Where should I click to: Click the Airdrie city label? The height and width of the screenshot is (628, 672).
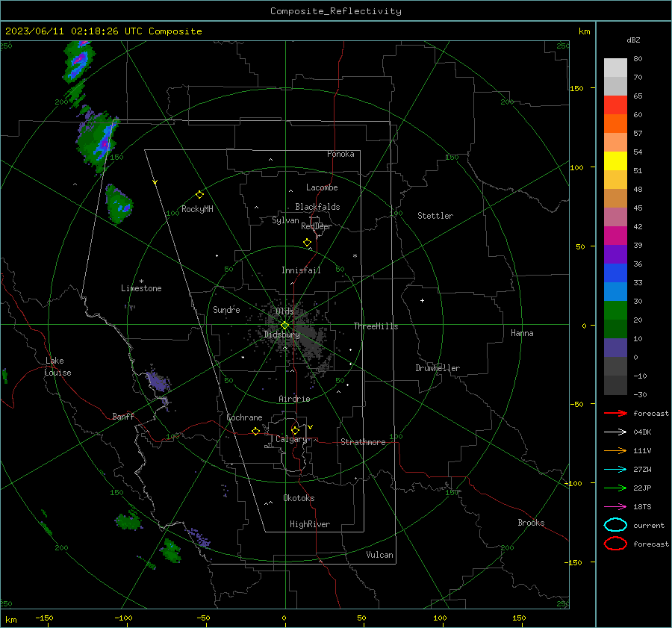tap(294, 399)
